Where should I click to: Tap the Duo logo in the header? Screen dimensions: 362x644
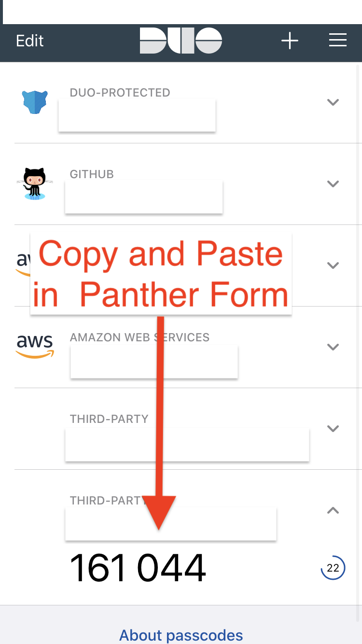[181, 41]
